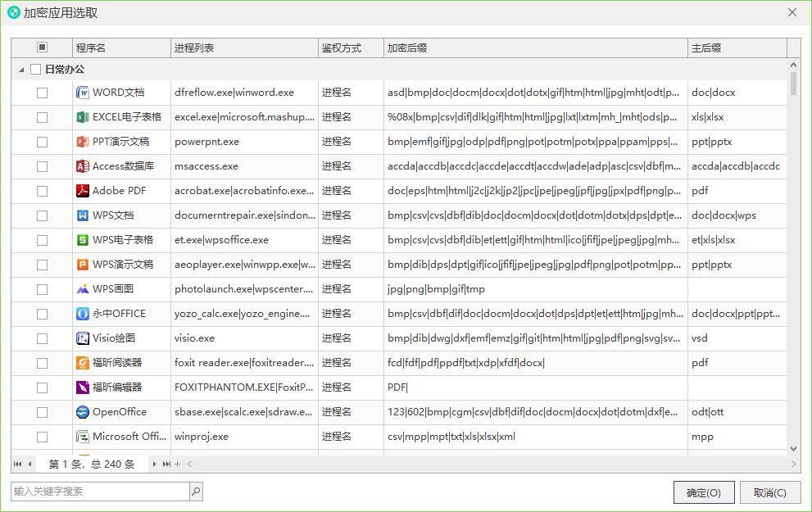The width and height of the screenshot is (812, 512).
Task: Close the 加密应用选取 dialog
Action: pos(792,12)
